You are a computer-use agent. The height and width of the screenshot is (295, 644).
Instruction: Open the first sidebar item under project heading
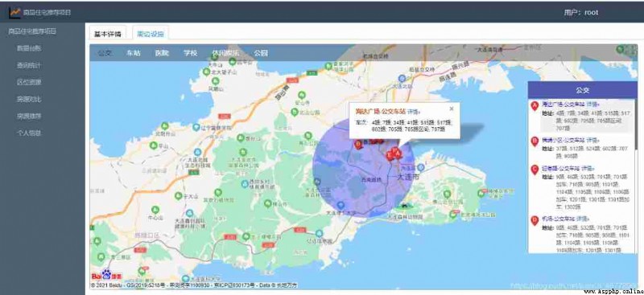click(29, 48)
